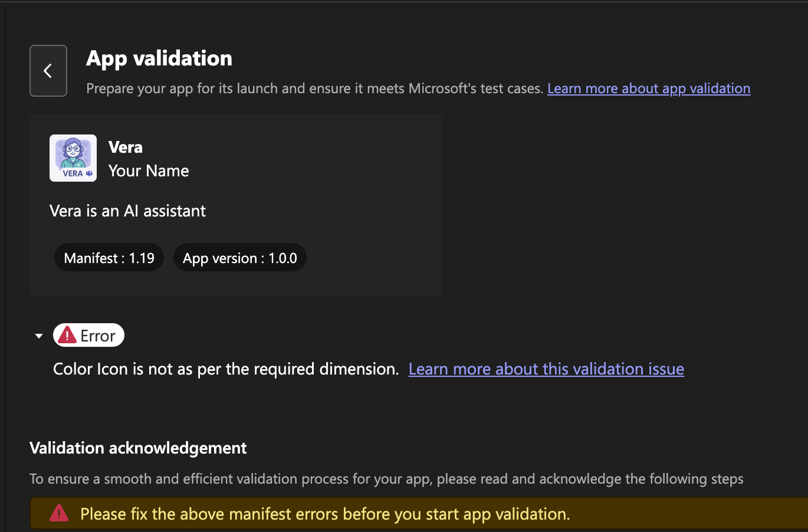
Task: Go back using the left chevron button
Action: pyautogui.click(x=48, y=71)
